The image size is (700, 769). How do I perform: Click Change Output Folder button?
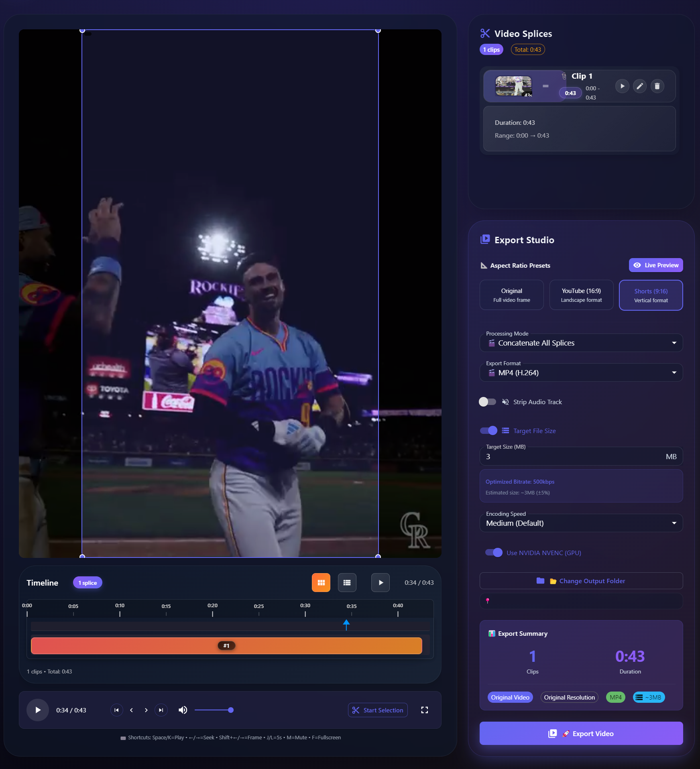point(581,581)
